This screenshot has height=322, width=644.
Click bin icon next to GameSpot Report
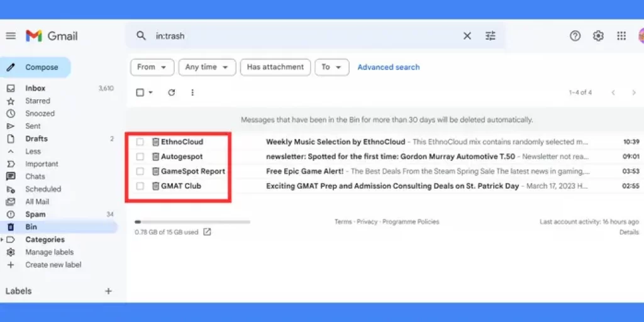tap(156, 171)
